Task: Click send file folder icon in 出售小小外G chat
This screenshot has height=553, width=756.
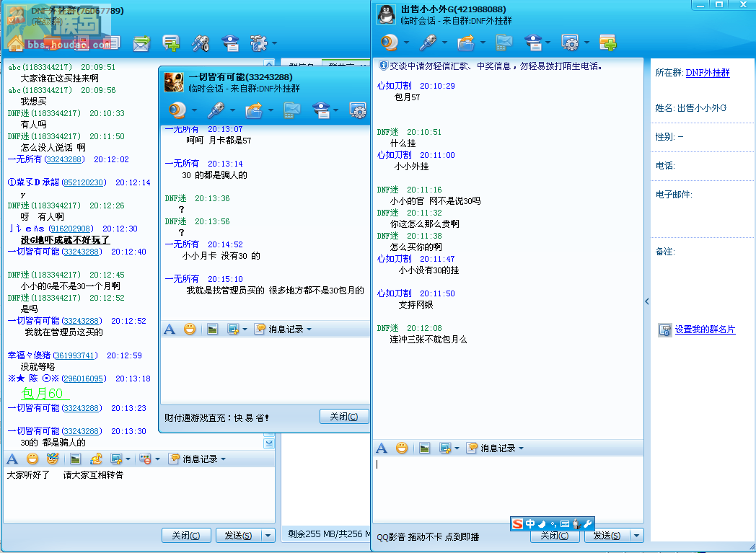Action: pyautogui.click(x=466, y=43)
